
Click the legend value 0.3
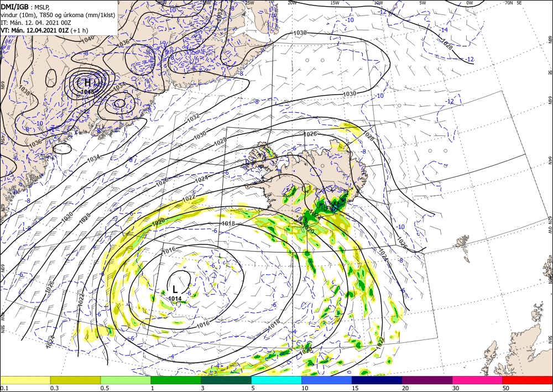[54, 388]
